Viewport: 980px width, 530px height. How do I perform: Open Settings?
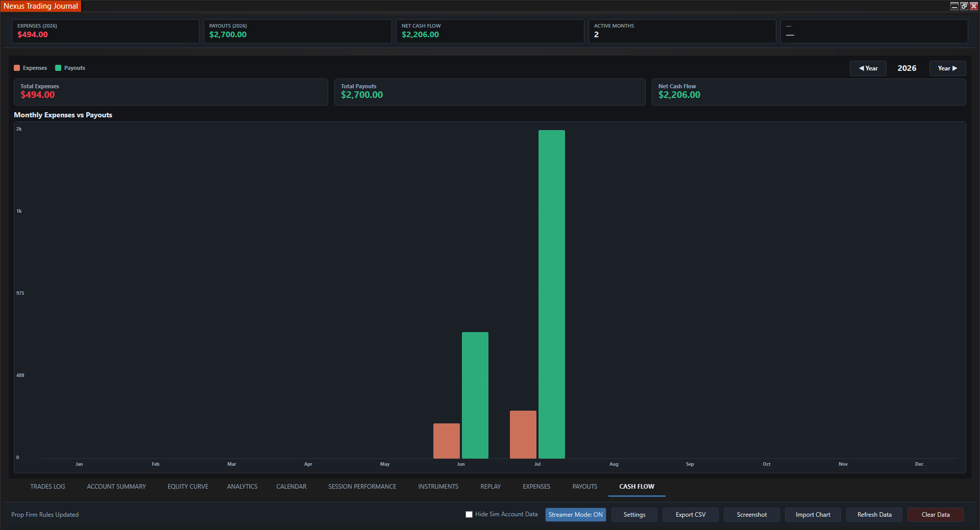coord(634,515)
